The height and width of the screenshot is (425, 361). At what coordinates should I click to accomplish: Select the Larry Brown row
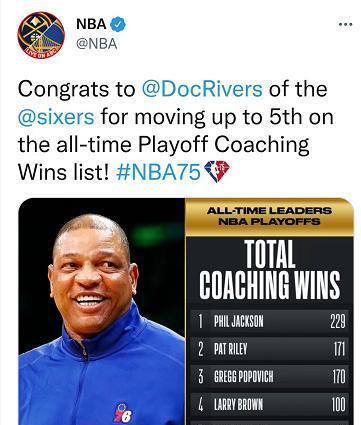click(270, 405)
